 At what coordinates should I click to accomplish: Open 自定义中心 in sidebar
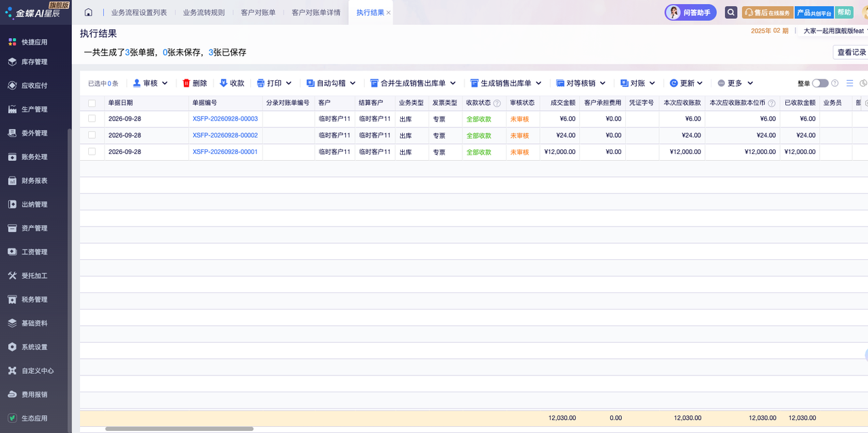(x=31, y=371)
